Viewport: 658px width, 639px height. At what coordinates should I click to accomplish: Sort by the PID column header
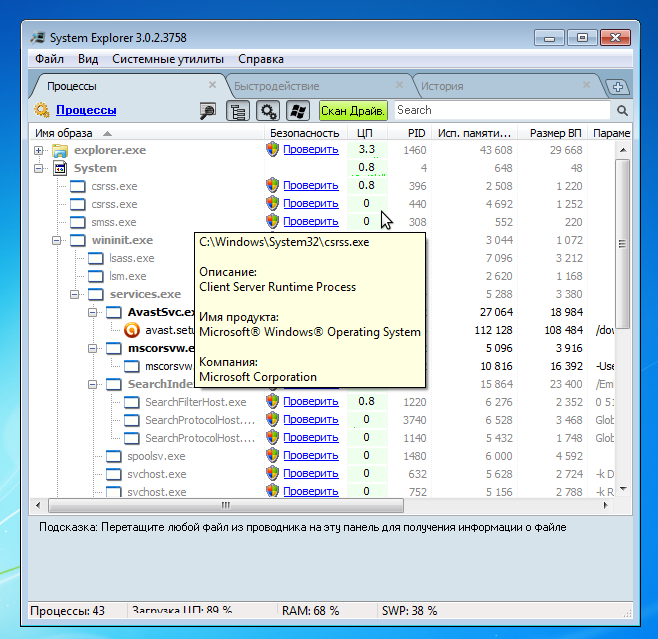coord(410,133)
